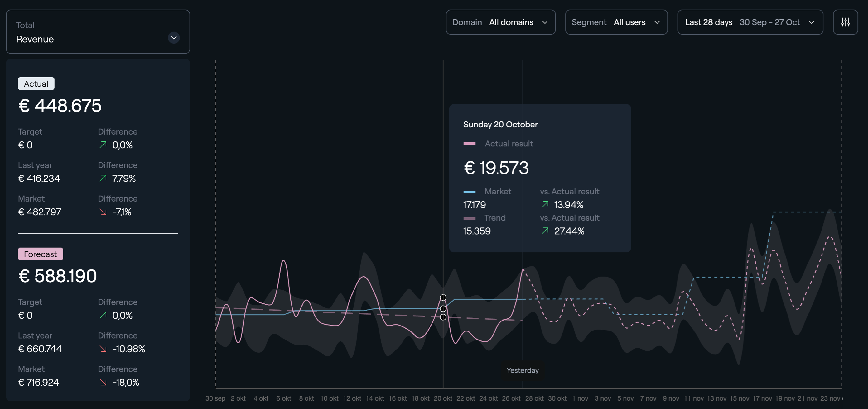Click the red down arrow beside -10.98%
This screenshot has width=868, height=409.
[103, 349]
